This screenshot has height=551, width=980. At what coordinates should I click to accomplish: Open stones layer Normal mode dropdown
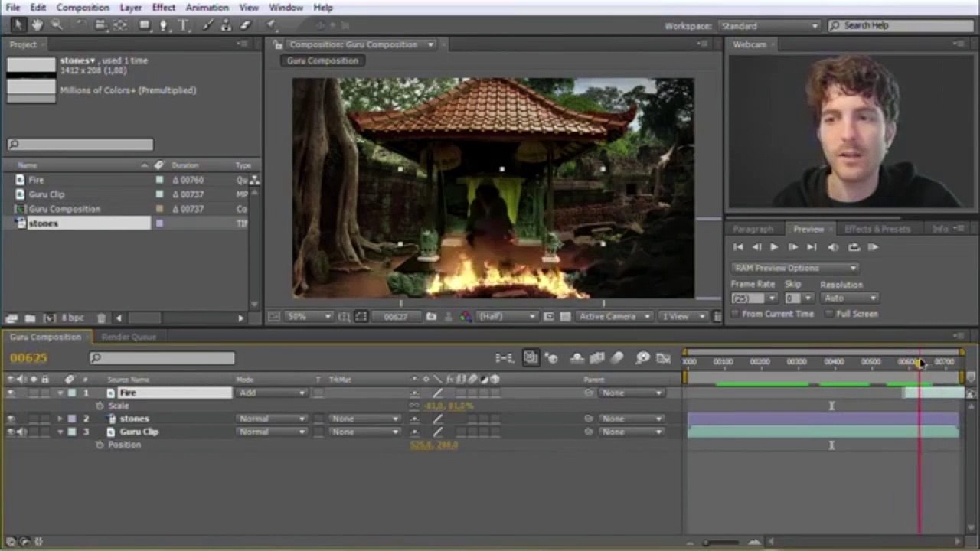pos(272,419)
